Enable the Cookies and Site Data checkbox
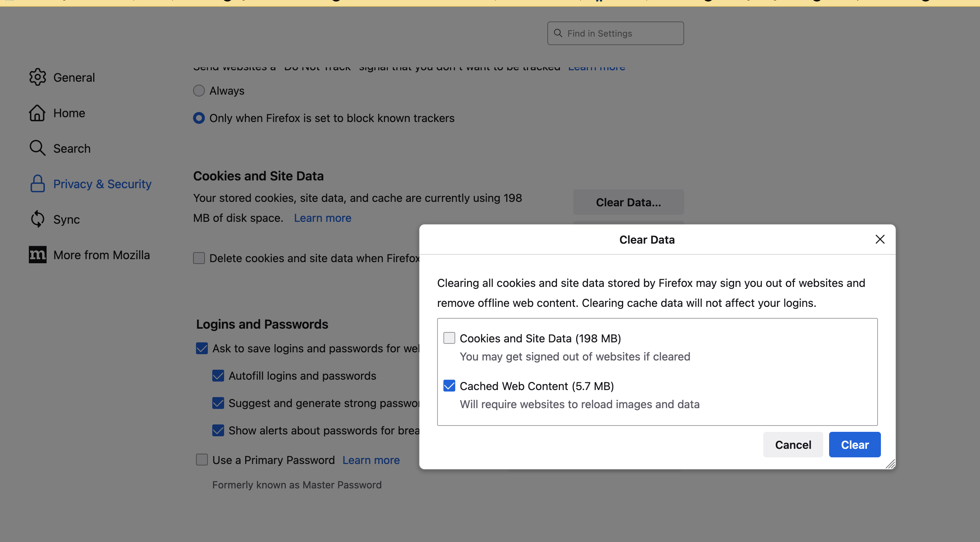The width and height of the screenshot is (980, 542). [x=449, y=338]
